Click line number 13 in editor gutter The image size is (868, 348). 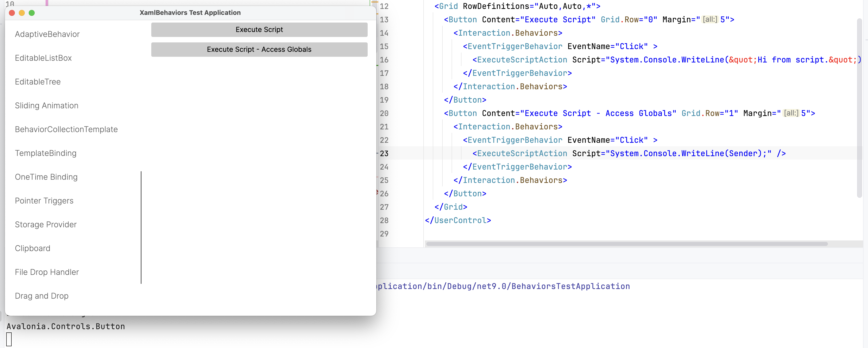[x=384, y=20]
